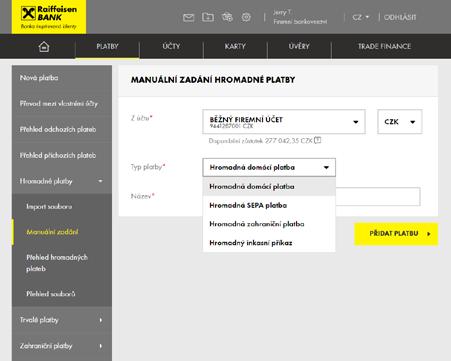451x361 pixels.
Task: Switch to the ÚVĚRY tab
Action: point(299,46)
